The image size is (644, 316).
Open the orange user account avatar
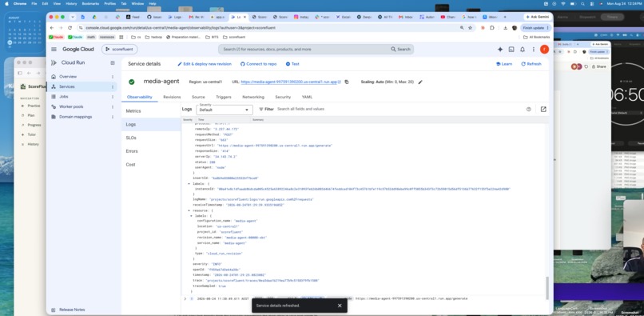pyautogui.click(x=544, y=50)
